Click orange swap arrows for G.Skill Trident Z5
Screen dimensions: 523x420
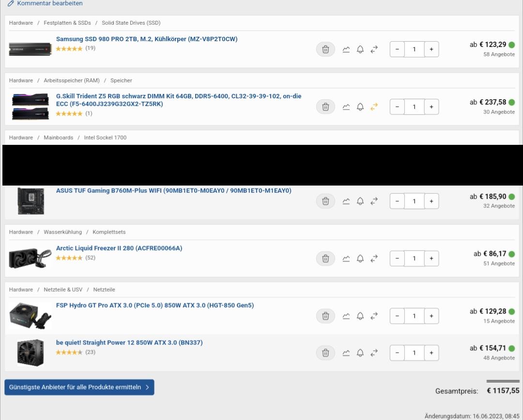tap(374, 107)
